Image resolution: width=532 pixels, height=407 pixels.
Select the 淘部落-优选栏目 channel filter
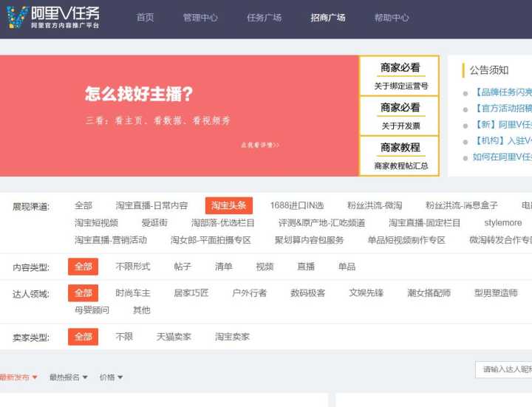(223, 223)
